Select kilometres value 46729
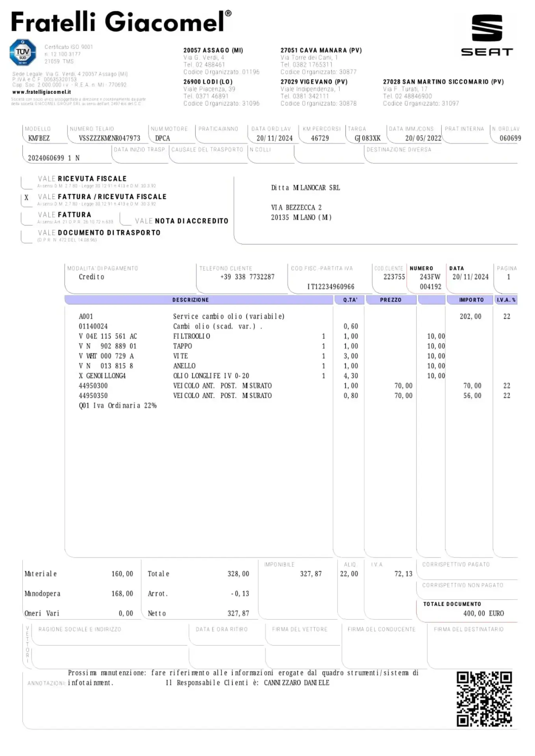Screen dimensions: 535x756 tap(320, 138)
